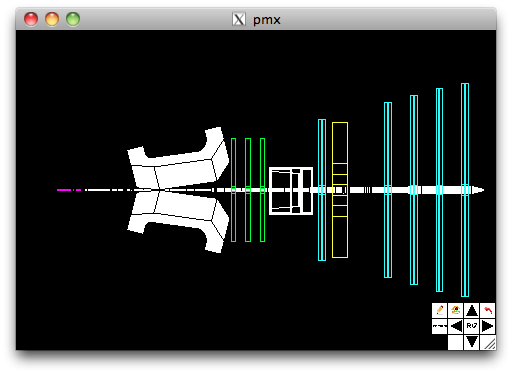Image resolution: width=512 pixels, height=374 pixels.
Task: Pan view left with left arrow
Action: coord(455,326)
